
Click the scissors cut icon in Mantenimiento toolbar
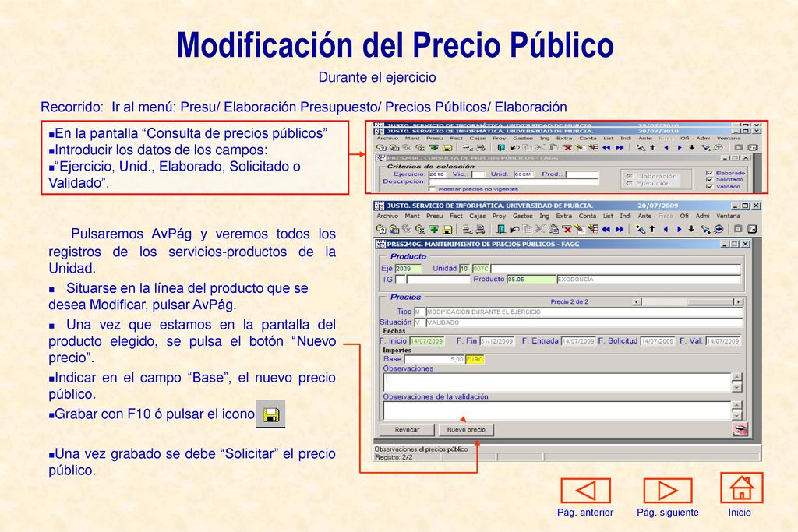point(539,229)
